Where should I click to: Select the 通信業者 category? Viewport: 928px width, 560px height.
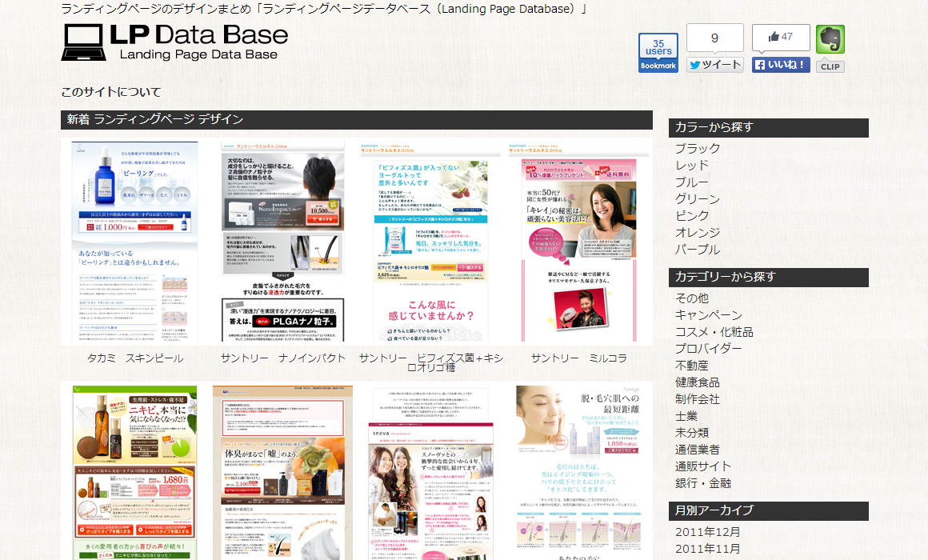pos(698,450)
